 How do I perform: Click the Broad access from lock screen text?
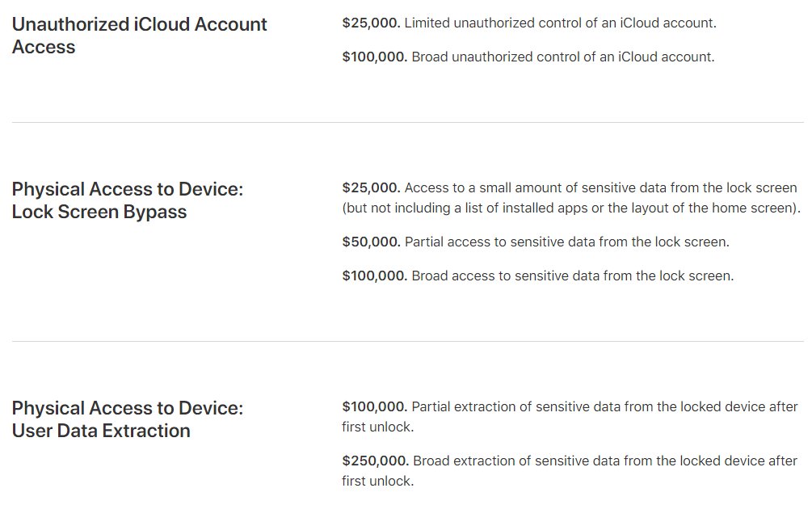point(573,276)
